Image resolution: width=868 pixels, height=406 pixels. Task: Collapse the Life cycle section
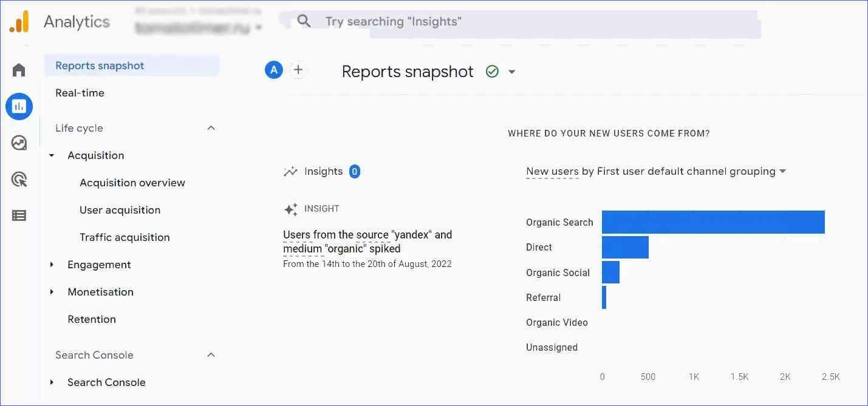tap(211, 127)
